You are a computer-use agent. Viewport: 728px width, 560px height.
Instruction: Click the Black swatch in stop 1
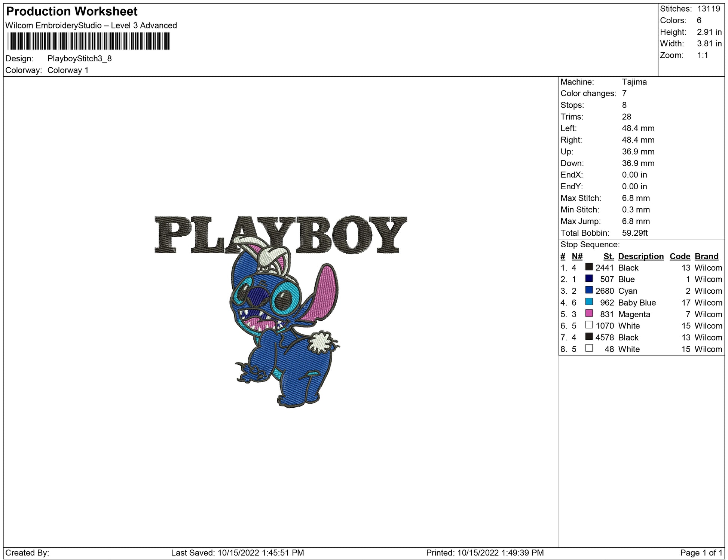coord(589,267)
